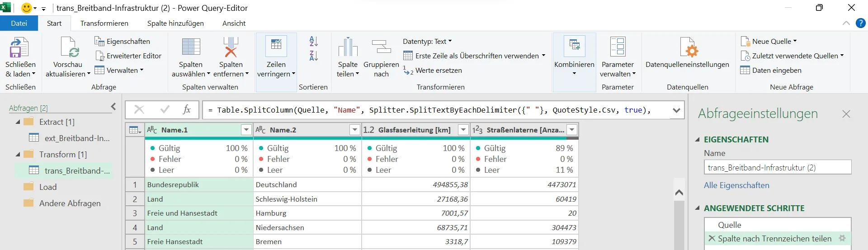The width and height of the screenshot is (868, 250).
Task: Open Neue Quelle dropdown
Action: (769, 41)
